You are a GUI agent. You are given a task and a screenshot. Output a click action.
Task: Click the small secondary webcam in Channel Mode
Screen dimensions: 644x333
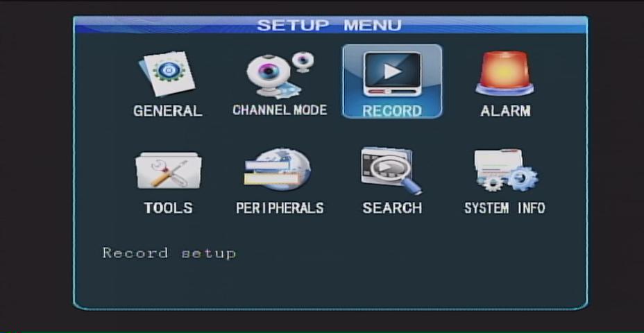(303, 61)
